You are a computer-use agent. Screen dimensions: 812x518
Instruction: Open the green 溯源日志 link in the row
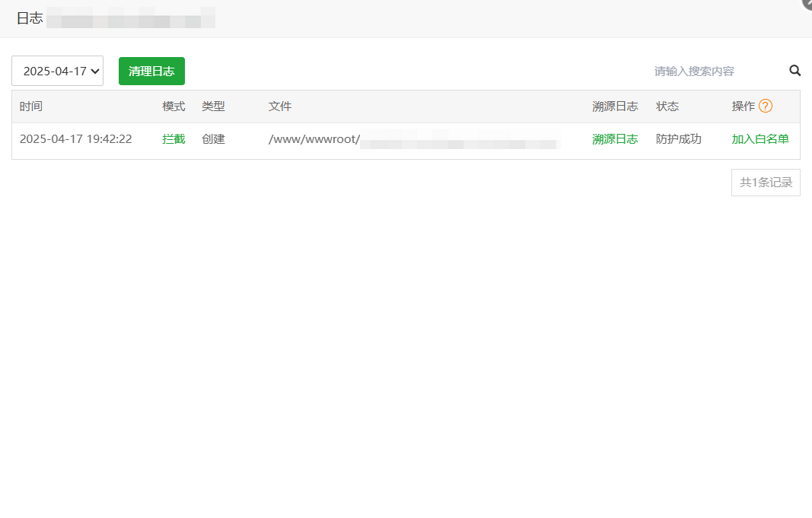tap(615, 139)
